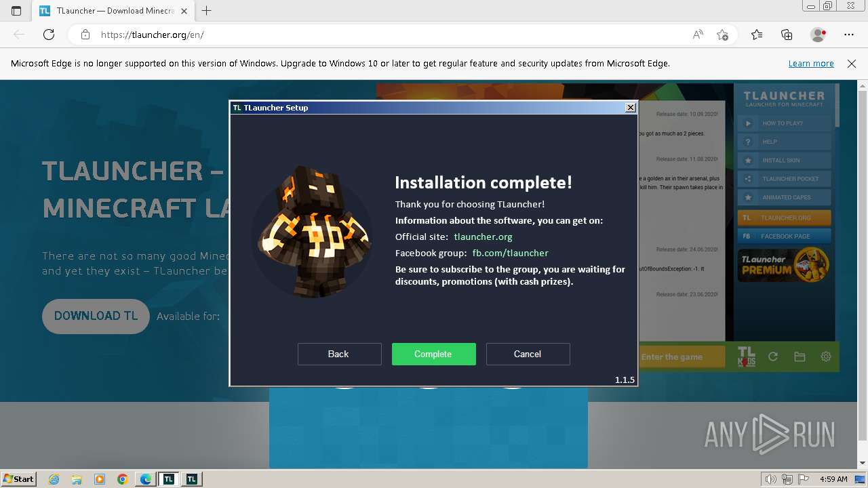Image resolution: width=868 pixels, height=488 pixels.
Task: Switch to first TL taskbar item
Action: [x=168, y=479]
